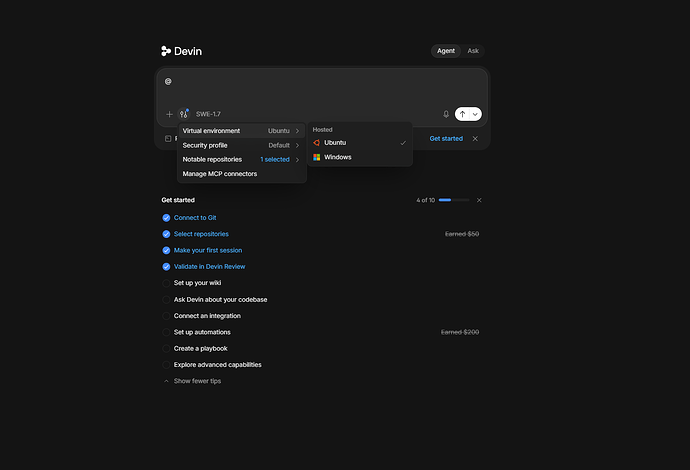Click the Ubuntu logo icon
Viewport: 690px width, 470px height.
coord(316,143)
